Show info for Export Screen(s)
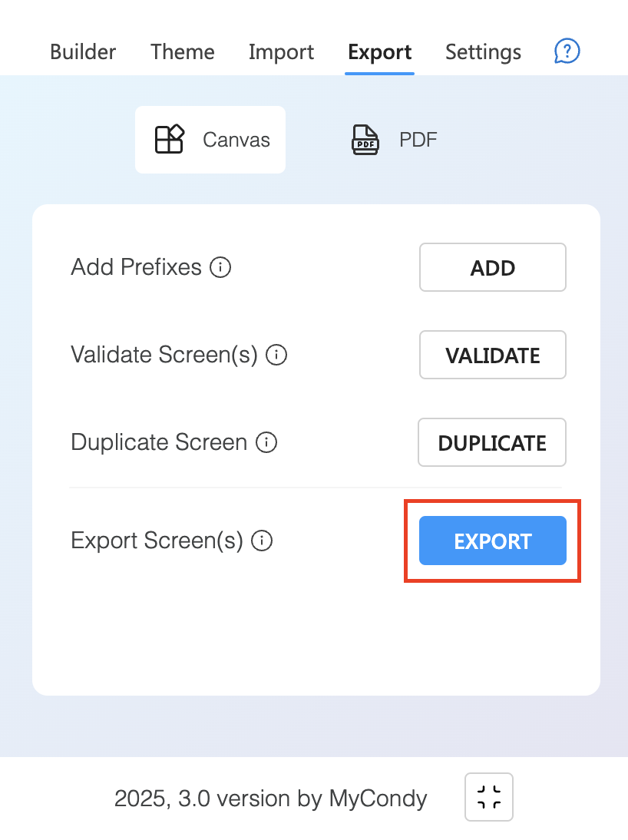628x840 pixels. 262,541
